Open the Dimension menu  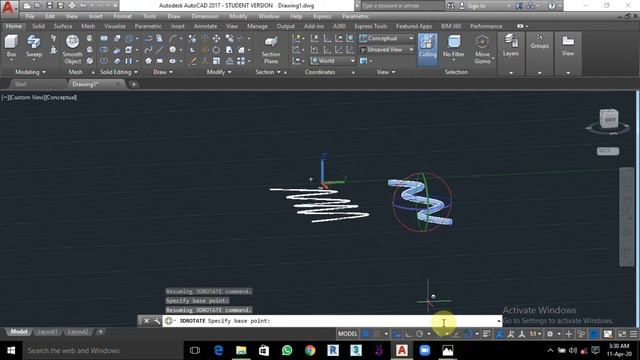(204, 16)
